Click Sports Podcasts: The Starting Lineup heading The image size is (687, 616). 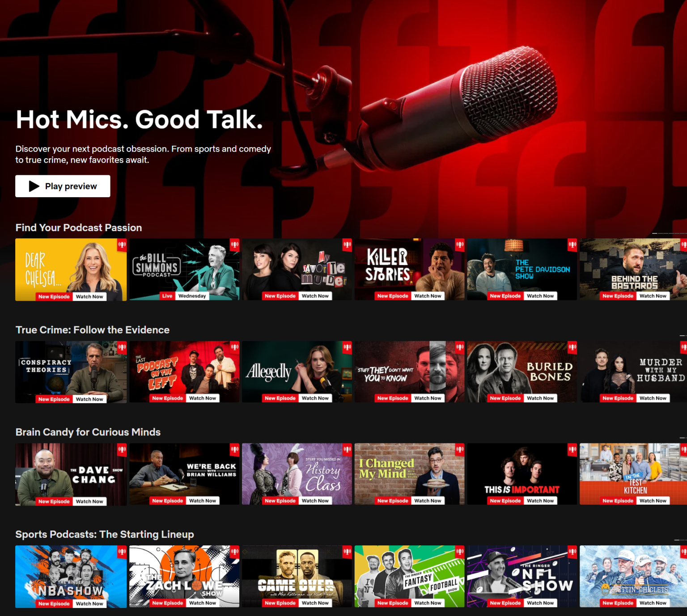[105, 535]
